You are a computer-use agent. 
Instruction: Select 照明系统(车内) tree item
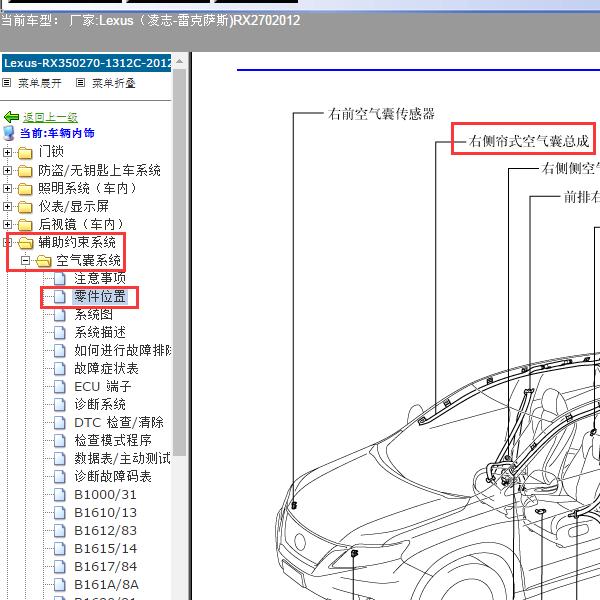click(x=88, y=188)
